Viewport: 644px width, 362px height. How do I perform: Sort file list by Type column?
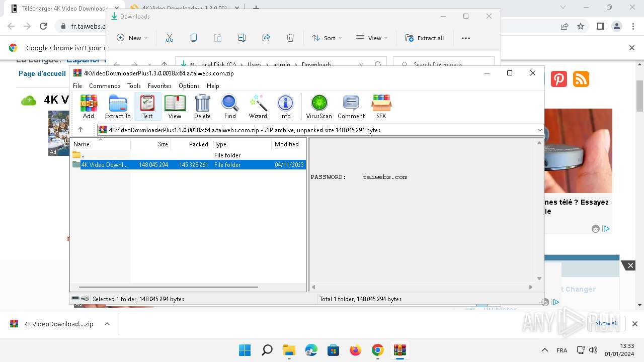242,144
